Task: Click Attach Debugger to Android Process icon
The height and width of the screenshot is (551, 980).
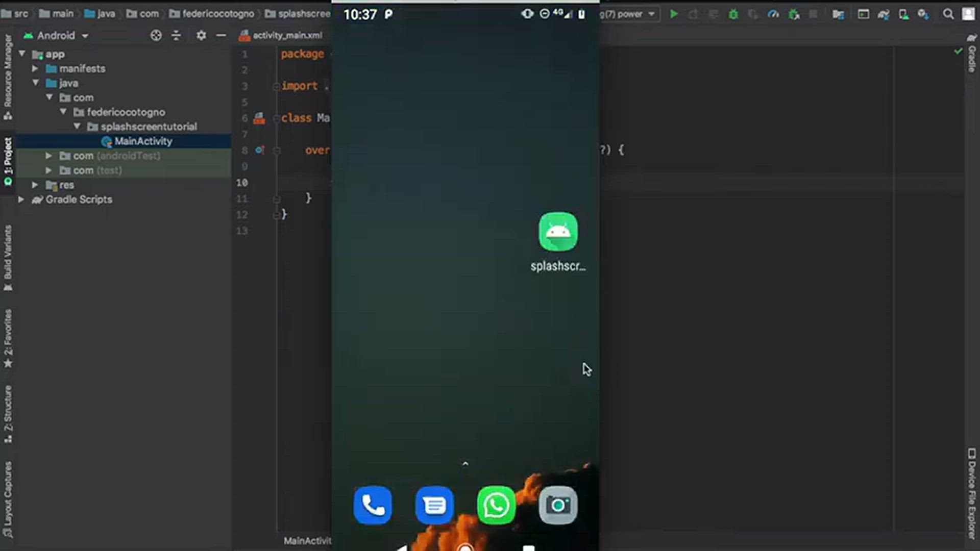Action: (794, 14)
